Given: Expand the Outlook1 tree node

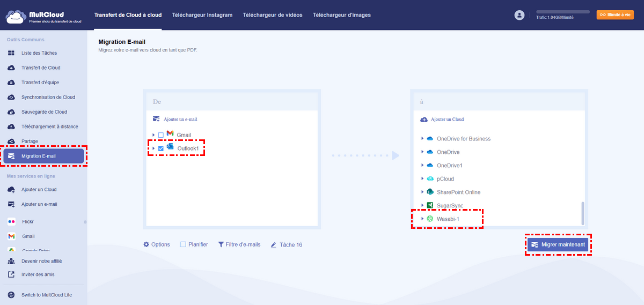Looking at the screenshot, I should pyautogui.click(x=153, y=148).
